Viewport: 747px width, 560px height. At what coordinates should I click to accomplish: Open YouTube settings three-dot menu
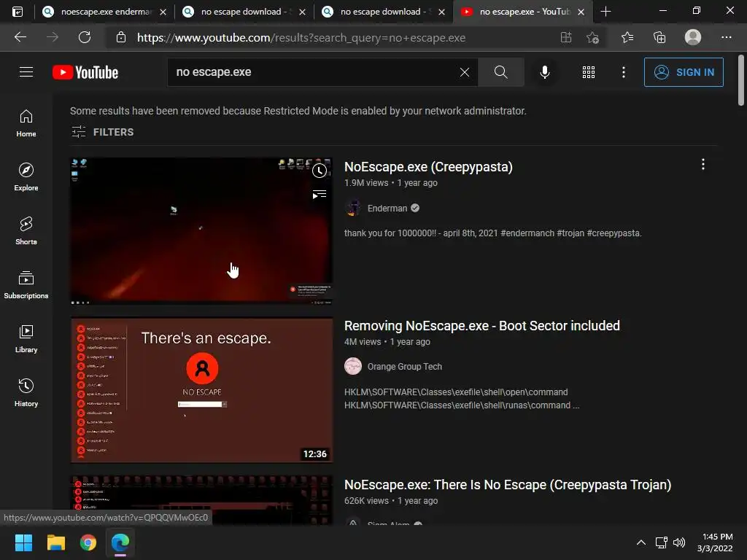(x=623, y=72)
